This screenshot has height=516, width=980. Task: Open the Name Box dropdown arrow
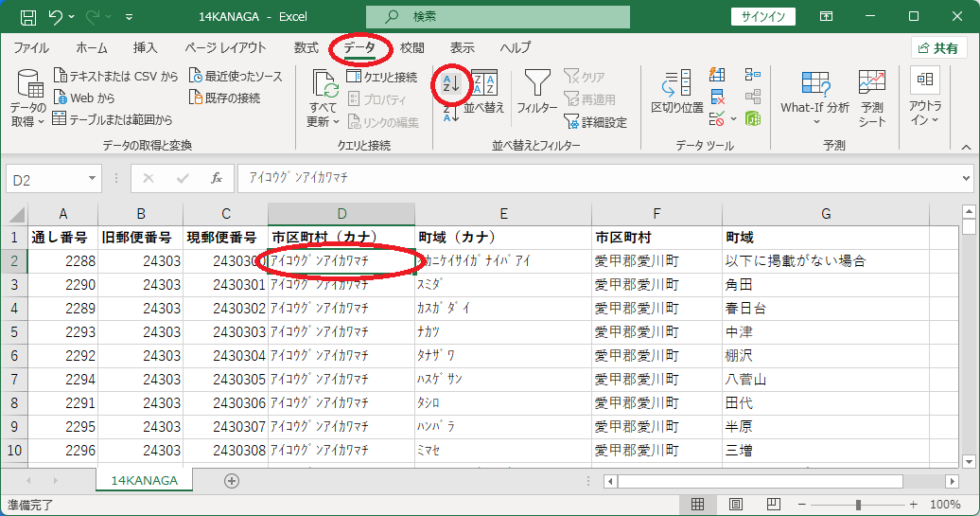92,179
